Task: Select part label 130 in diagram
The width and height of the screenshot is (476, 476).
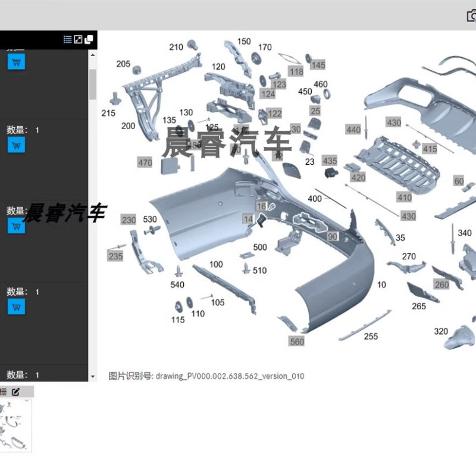Action: (186, 112)
